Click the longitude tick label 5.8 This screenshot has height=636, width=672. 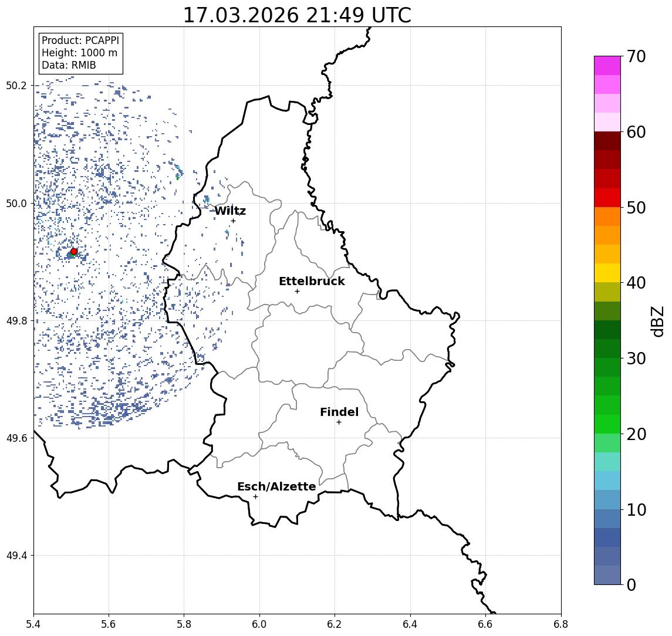(x=184, y=624)
